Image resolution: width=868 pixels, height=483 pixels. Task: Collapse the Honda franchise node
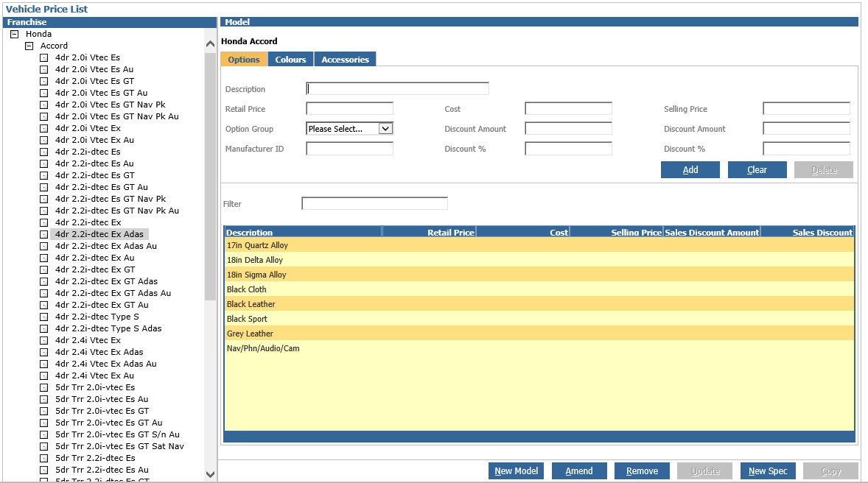pos(15,35)
